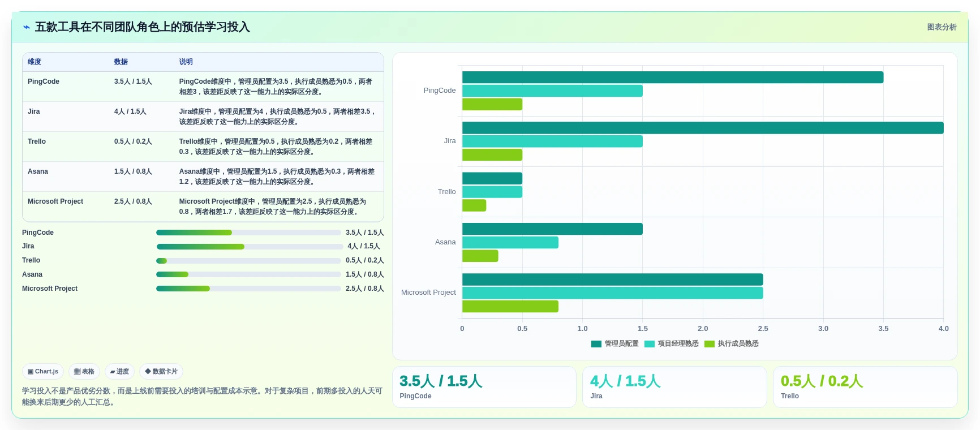980x430 pixels.
Task: Select the PingCode table row name
Action: click(44, 81)
